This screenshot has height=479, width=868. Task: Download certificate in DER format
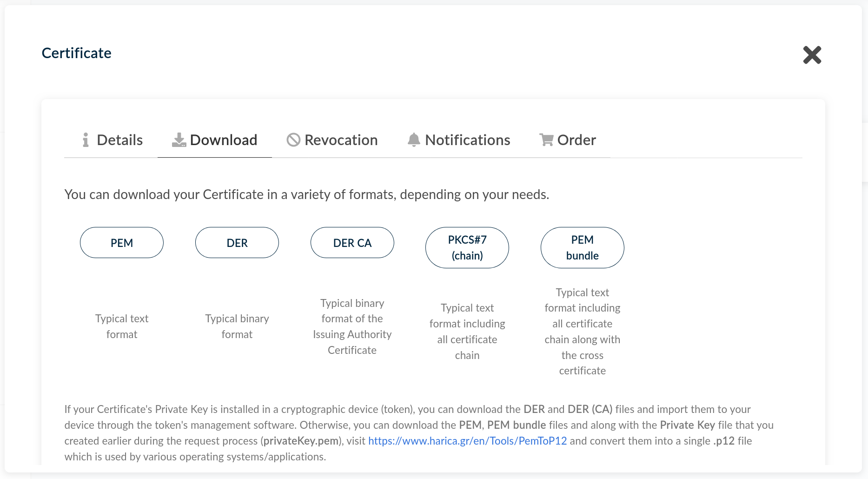click(x=237, y=243)
